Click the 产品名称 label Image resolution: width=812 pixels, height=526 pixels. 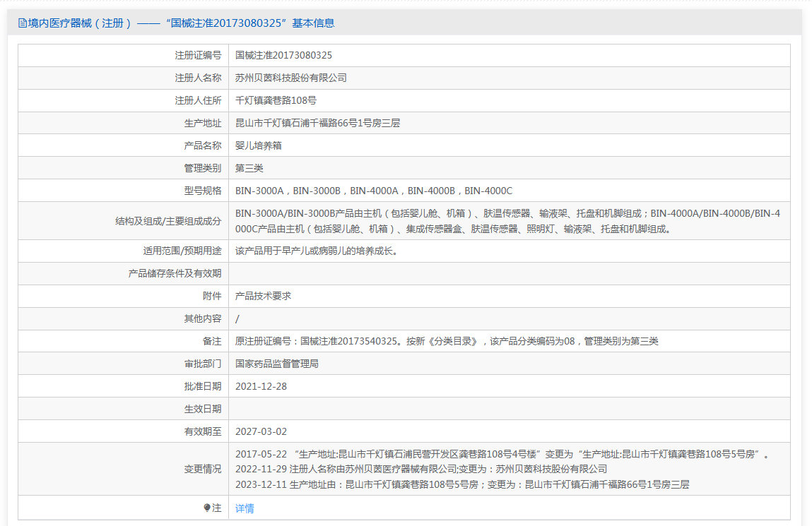[203, 146]
